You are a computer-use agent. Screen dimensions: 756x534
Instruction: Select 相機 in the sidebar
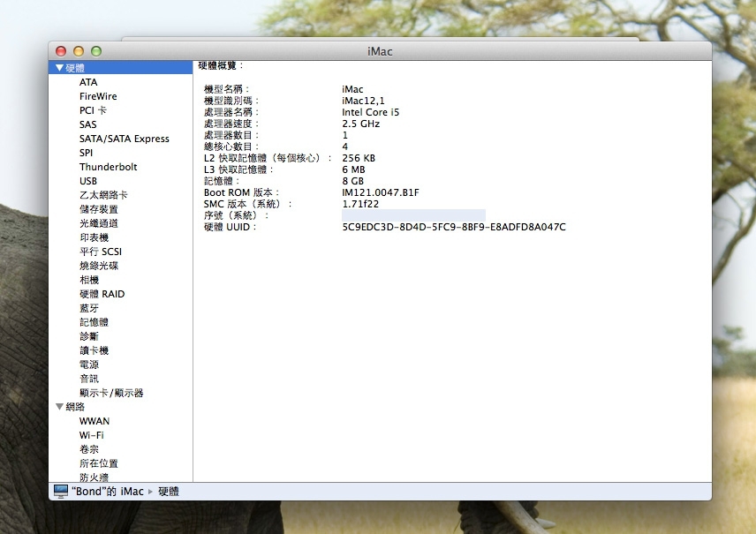click(x=89, y=280)
